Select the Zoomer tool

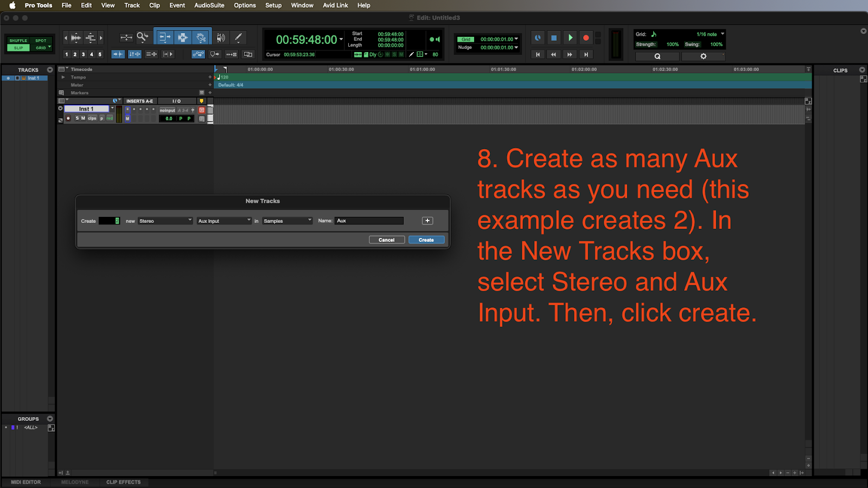tap(143, 37)
